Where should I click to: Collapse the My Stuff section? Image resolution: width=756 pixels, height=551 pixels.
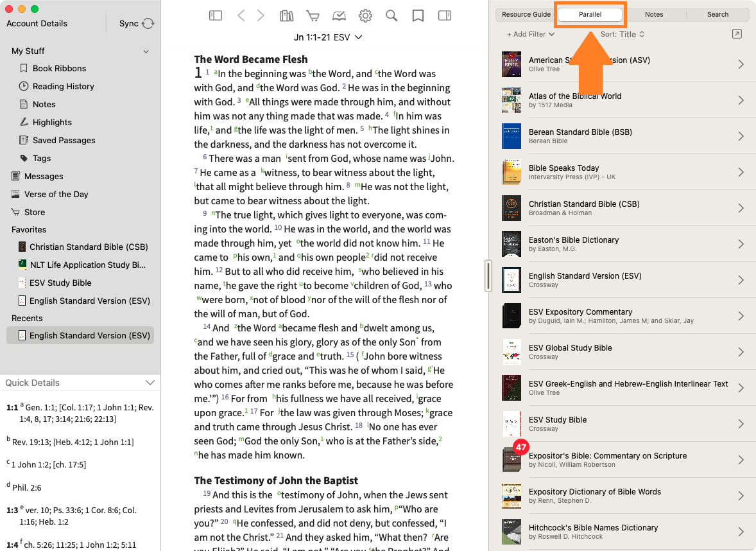[x=146, y=51]
